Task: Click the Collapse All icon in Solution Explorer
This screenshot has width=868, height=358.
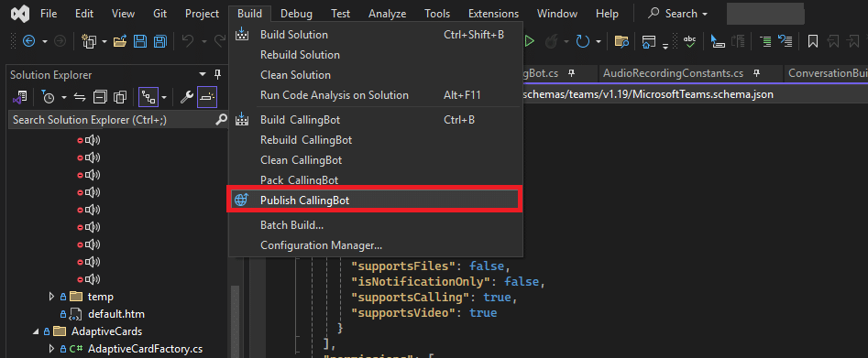Action: pos(100,98)
